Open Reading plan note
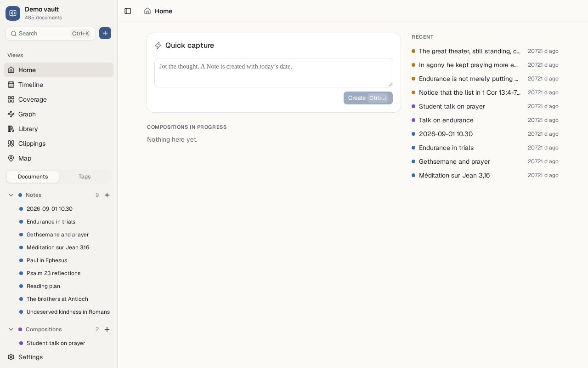 click(64, 286)
